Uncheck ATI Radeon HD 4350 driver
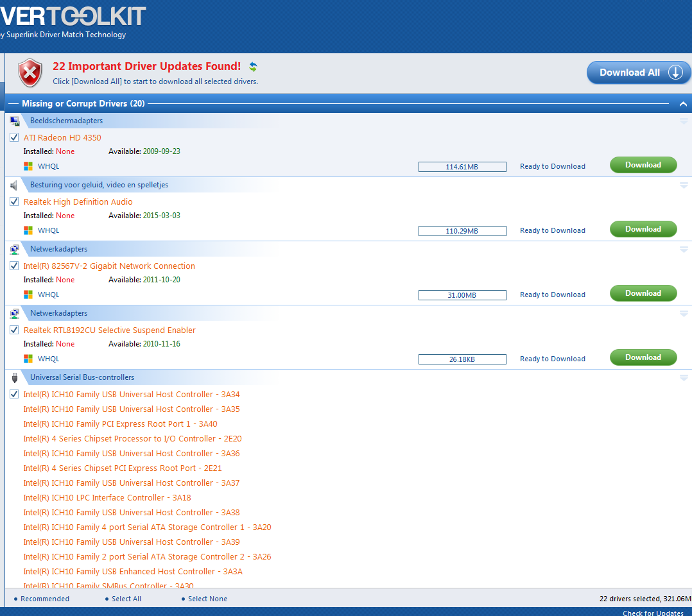 point(14,137)
